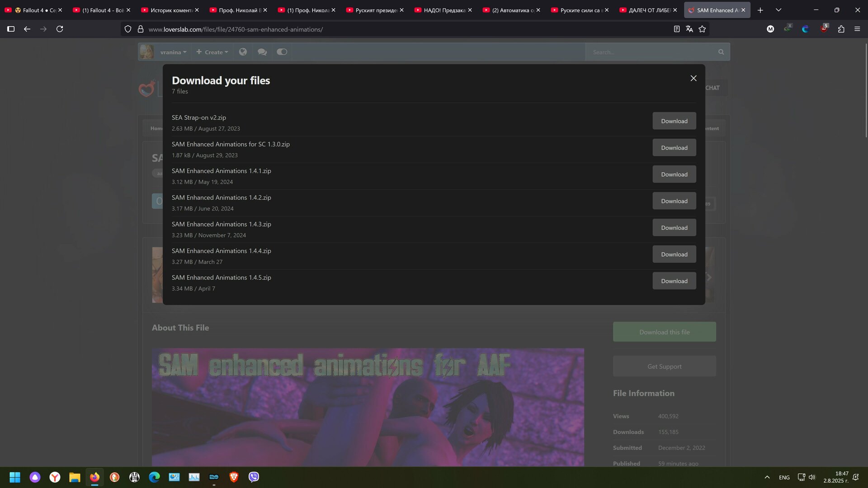Click the SAM enhanced animations banner image
This screenshot has height=488, width=868.
tap(368, 407)
